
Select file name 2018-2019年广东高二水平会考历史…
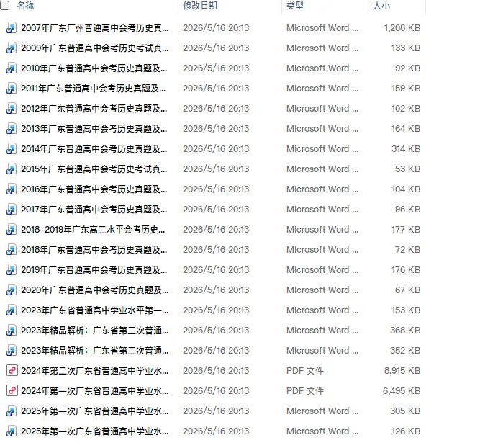coord(93,230)
